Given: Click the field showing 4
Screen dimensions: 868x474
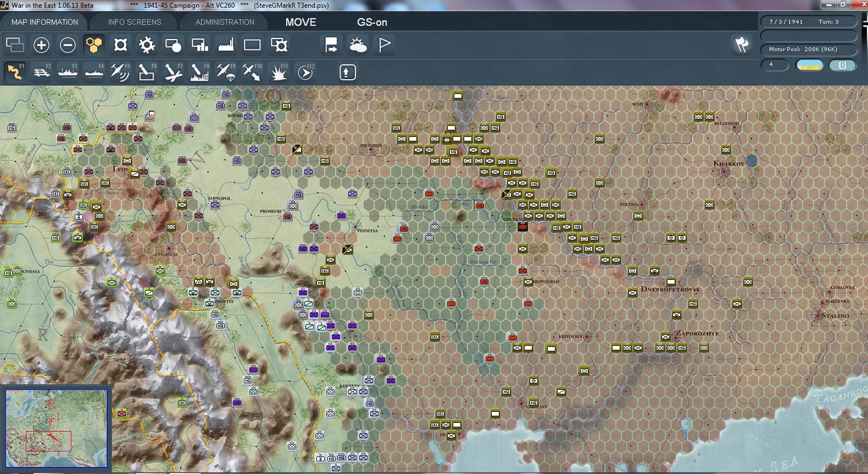Looking at the screenshot, I should (775, 64).
